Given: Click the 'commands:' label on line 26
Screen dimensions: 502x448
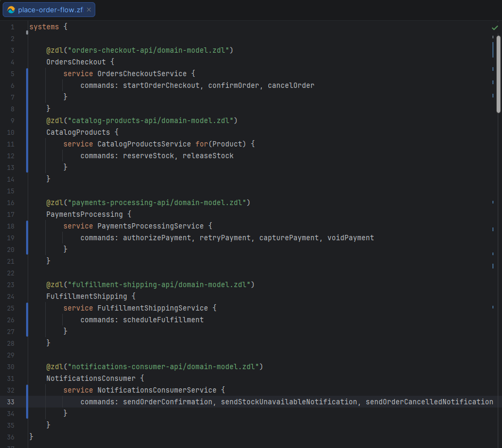Looking at the screenshot, I should pyautogui.click(x=99, y=320).
